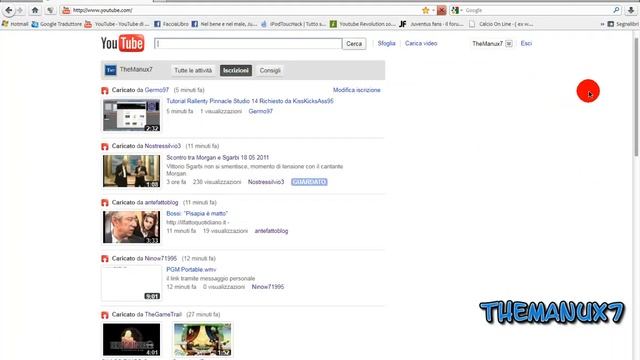
Task: Expand the bookmarks overflow chevron
Action: tap(602, 24)
